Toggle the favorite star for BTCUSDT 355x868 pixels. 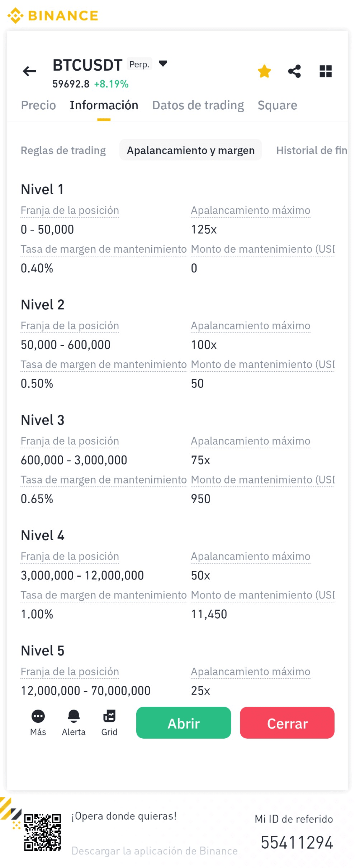264,71
